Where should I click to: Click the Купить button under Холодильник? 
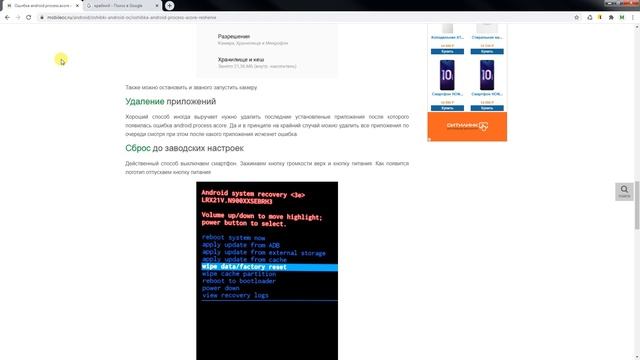[447, 51]
